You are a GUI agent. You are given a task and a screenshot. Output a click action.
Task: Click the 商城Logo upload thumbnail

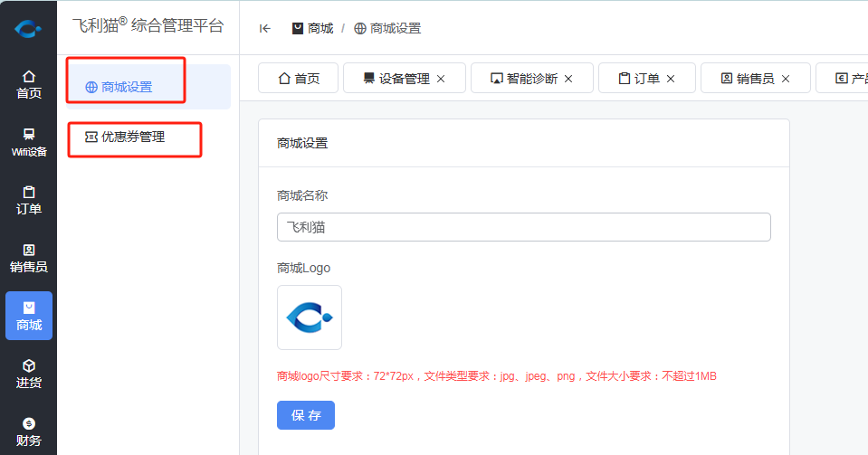pos(310,318)
